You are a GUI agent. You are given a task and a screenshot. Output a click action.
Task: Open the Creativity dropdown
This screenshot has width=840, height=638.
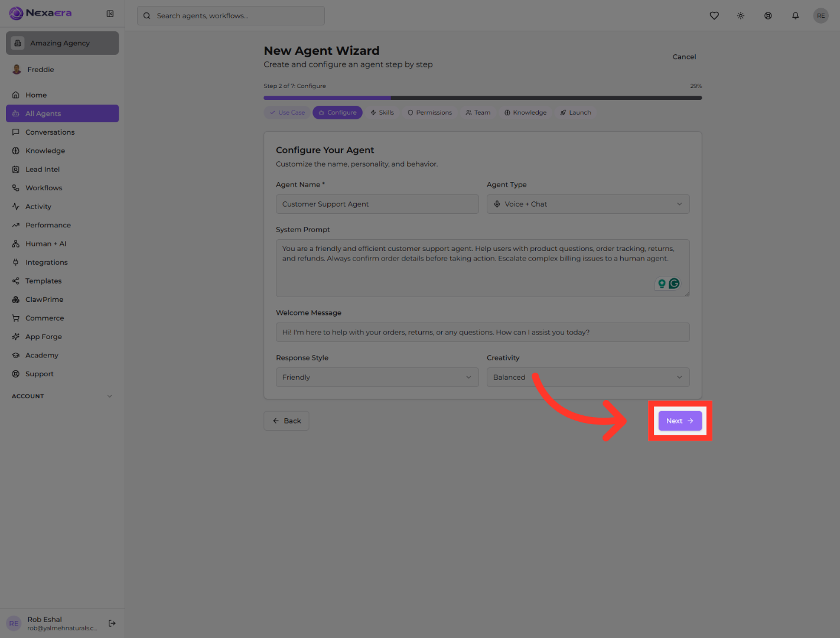pyautogui.click(x=588, y=377)
